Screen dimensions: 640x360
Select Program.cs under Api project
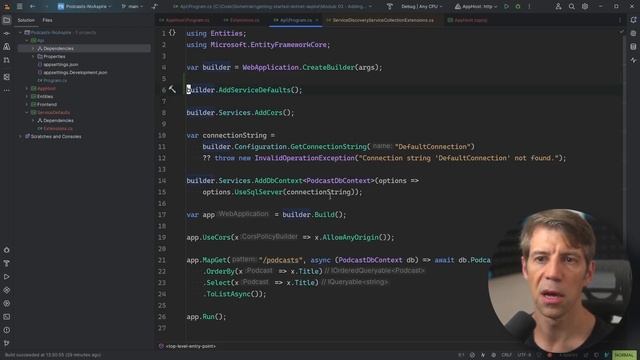(x=55, y=80)
